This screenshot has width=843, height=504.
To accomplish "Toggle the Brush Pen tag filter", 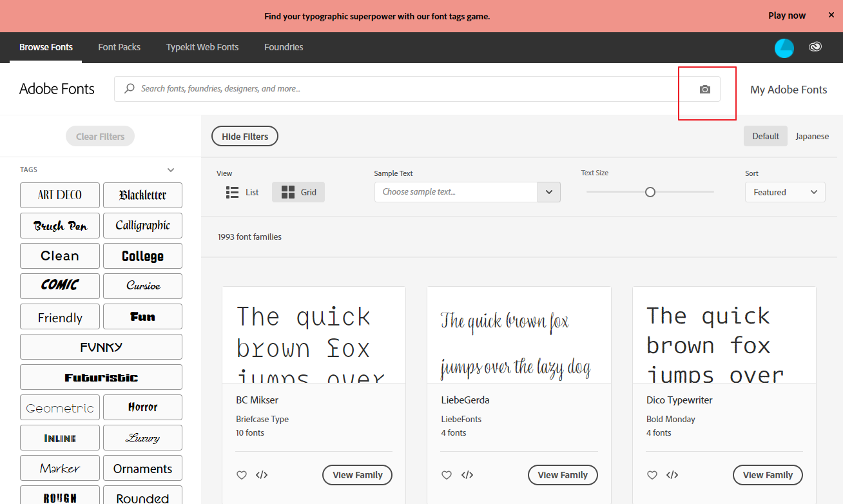I will (x=60, y=226).
